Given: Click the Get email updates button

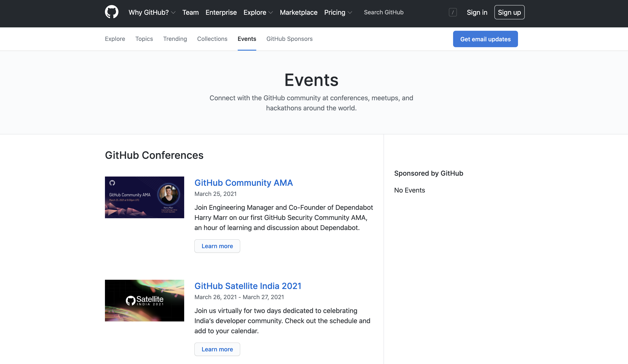Looking at the screenshot, I should click(485, 39).
